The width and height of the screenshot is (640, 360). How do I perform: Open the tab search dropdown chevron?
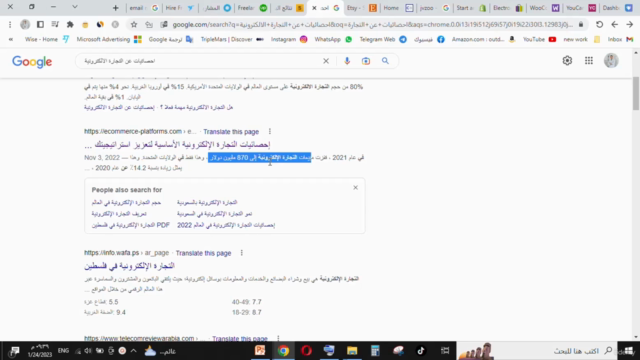click(x=75, y=7)
